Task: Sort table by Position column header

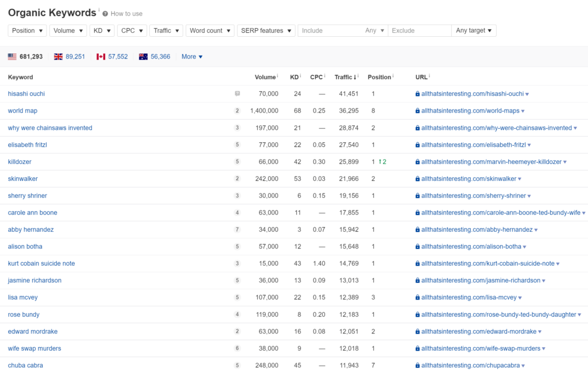Action: [x=379, y=77]
